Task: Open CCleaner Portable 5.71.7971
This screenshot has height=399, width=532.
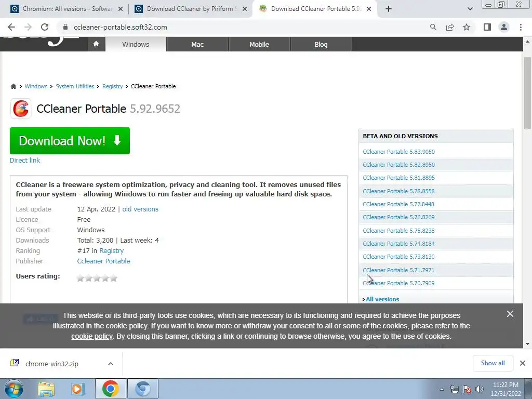Action: click(x=398, y=270)
